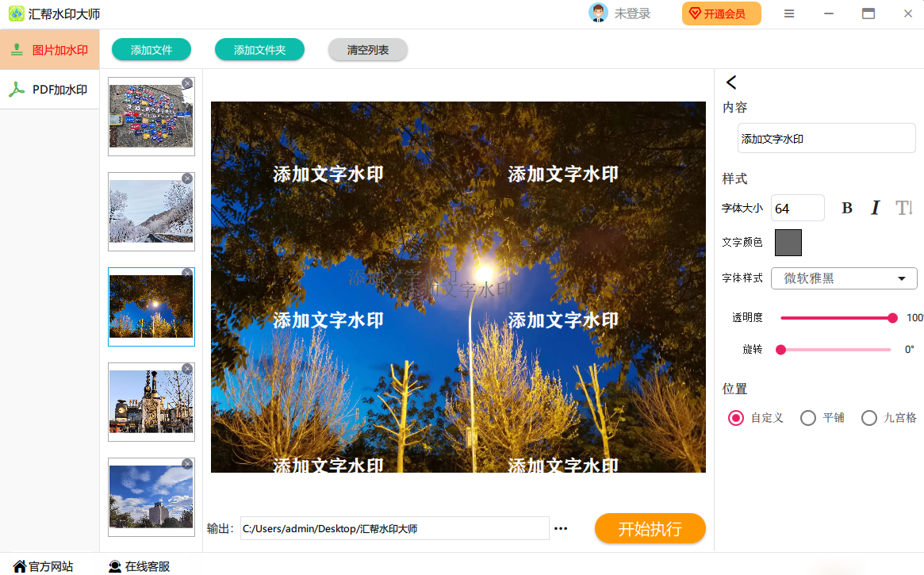The image size is (924, 575).
Task: Click the home icon for official website
Action: point(20,567)
